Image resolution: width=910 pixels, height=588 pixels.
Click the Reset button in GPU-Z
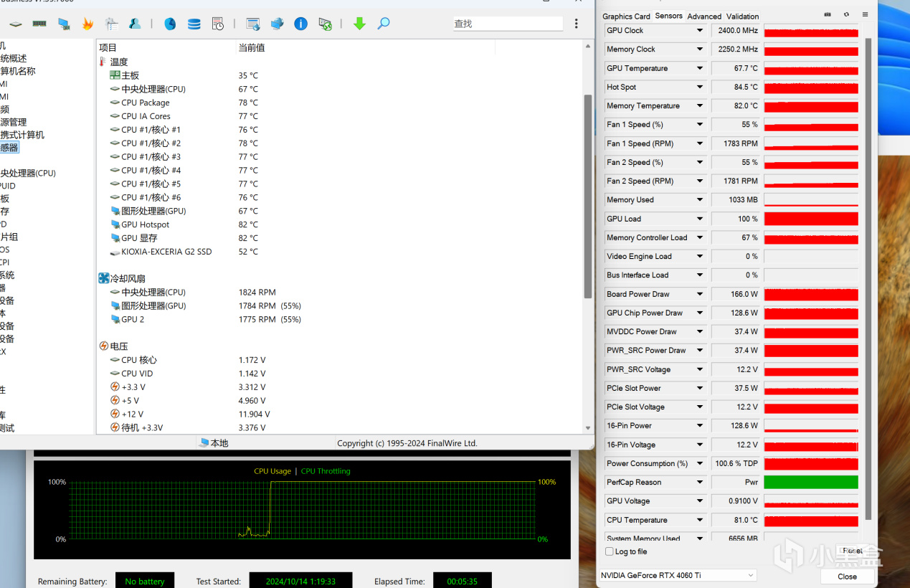[853, 551]
